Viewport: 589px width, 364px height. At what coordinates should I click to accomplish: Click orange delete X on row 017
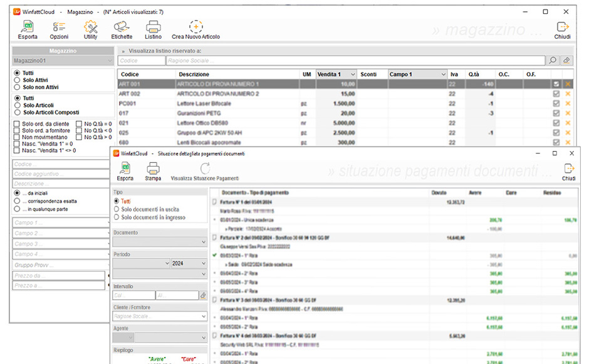tap(568, 113)
